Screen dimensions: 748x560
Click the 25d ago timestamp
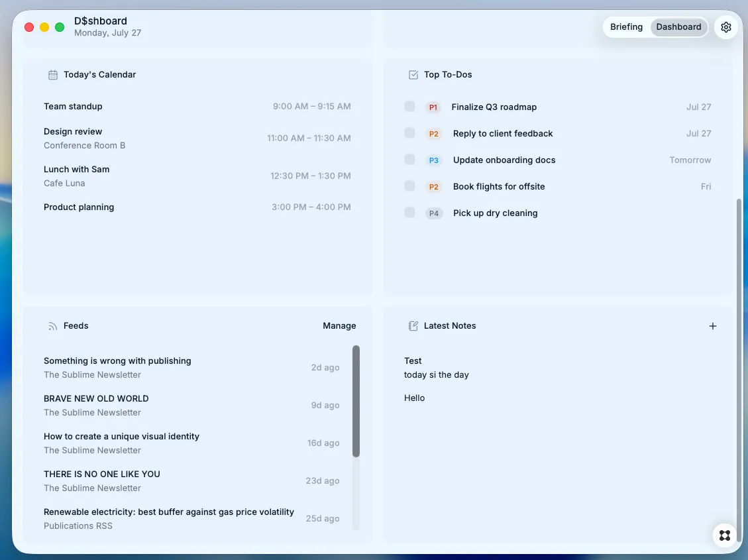pos(323,518)
